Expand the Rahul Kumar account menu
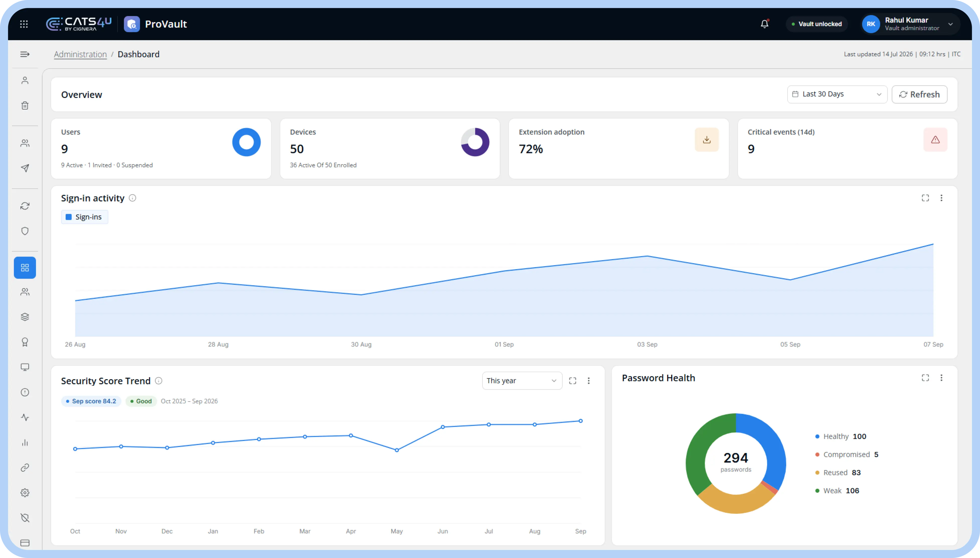 [910, 24]
